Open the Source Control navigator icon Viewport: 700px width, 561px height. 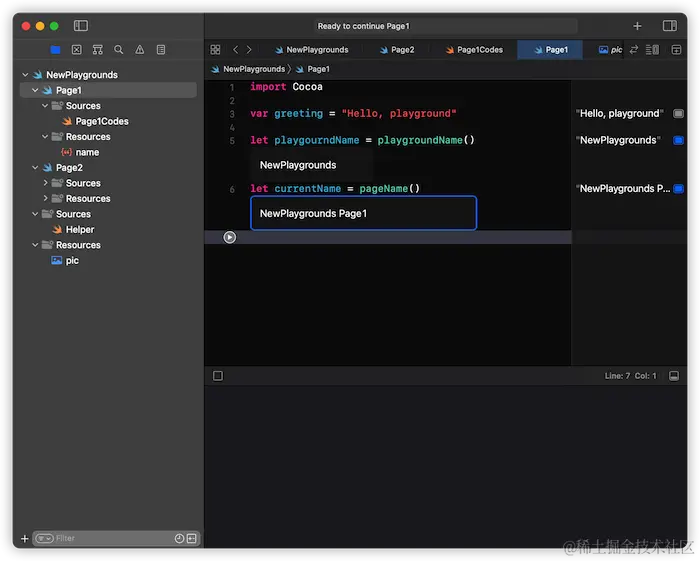77,50
